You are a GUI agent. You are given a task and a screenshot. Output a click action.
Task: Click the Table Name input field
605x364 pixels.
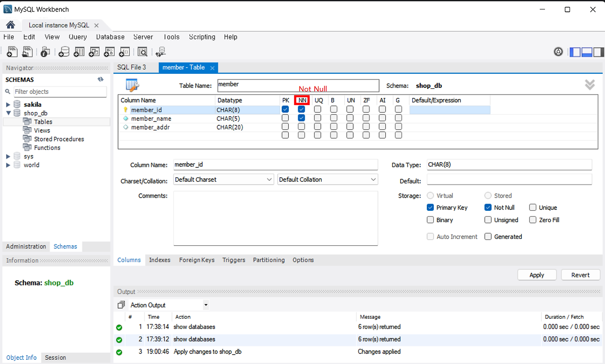point(298,86)
